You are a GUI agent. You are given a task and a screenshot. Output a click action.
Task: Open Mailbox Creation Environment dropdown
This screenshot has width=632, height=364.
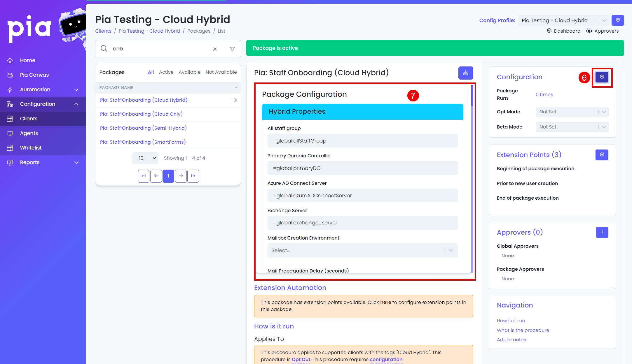click(x=362, y=250)
